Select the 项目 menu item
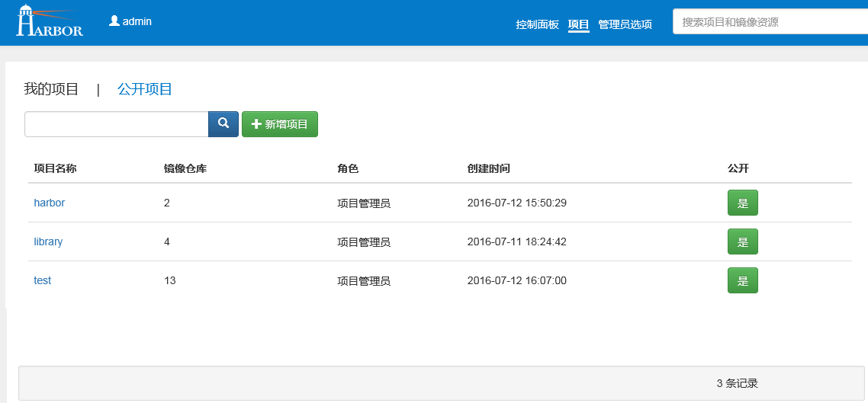 (x=579, y=24)
